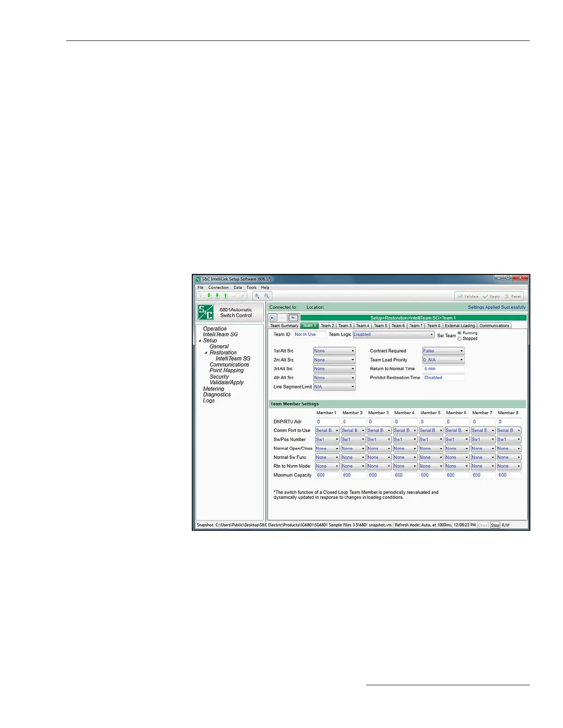The width and height of the screenshot is (563, 728).
Task: Open the Contract Required dropdown
Action: tap(443, 351)
